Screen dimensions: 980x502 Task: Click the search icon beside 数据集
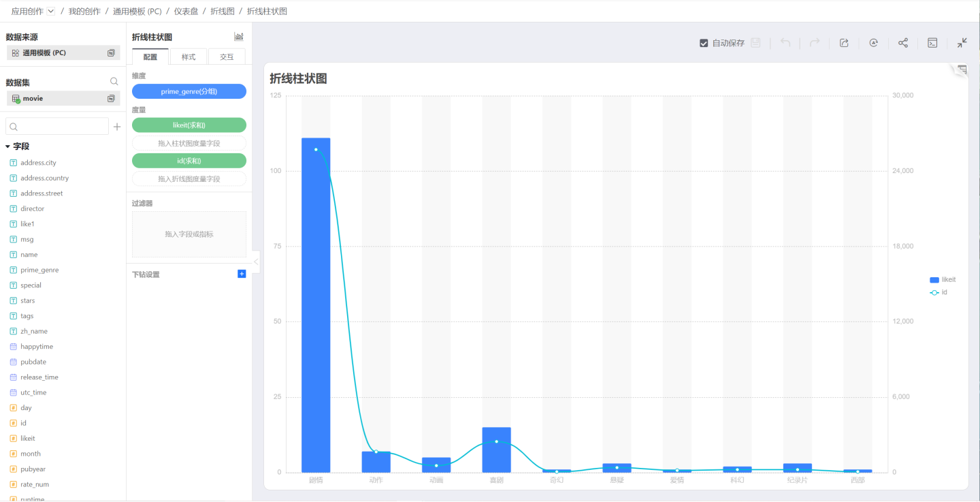[x=114, y=82]
